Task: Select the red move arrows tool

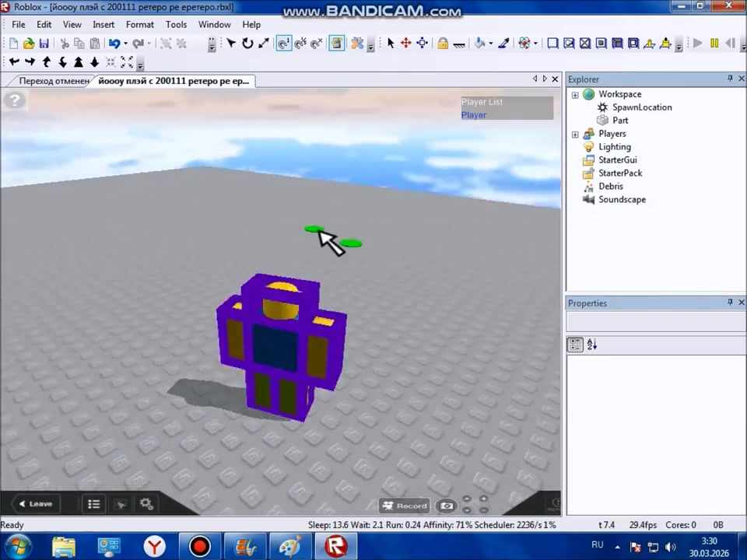Action: click(x=405, y=44)
